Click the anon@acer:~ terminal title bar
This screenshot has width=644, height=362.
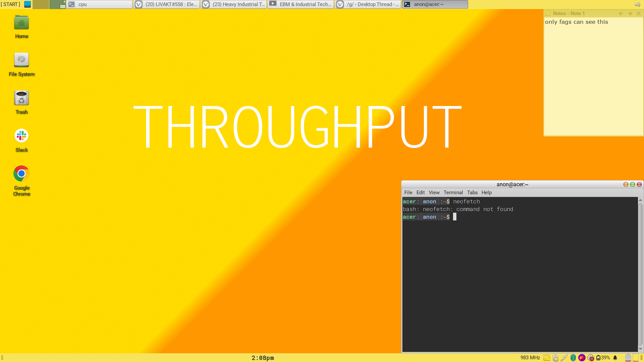[x=512, y=185]
